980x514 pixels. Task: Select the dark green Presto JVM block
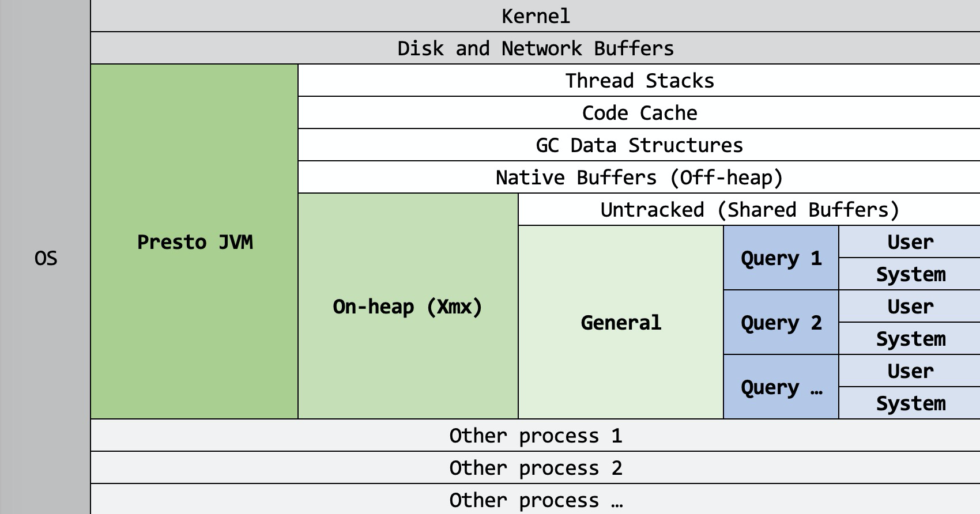[194, 242]
